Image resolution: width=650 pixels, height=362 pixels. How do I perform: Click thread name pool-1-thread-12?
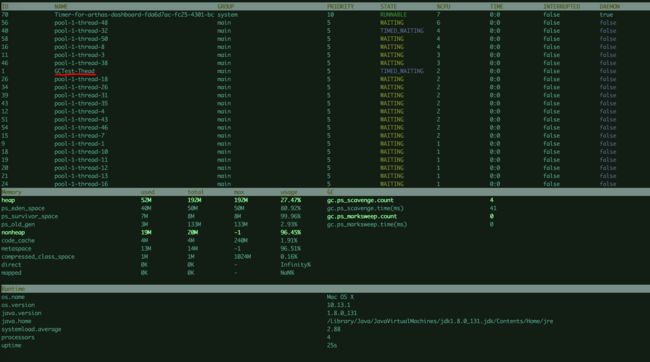(x=81, y=168)
